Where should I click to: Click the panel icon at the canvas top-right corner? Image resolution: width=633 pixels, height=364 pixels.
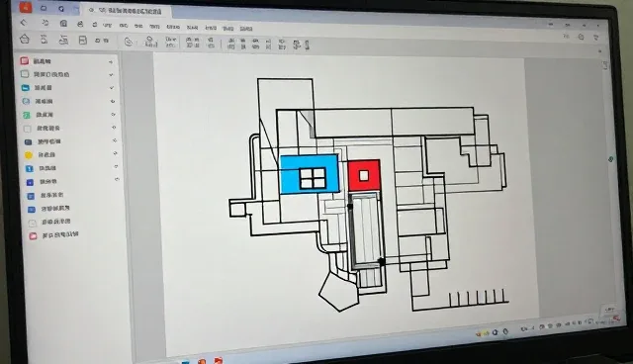point(605,65)
